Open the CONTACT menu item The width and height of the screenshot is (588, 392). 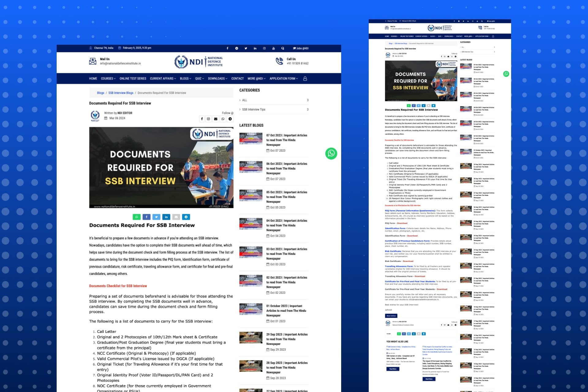(x=237, y=78)
